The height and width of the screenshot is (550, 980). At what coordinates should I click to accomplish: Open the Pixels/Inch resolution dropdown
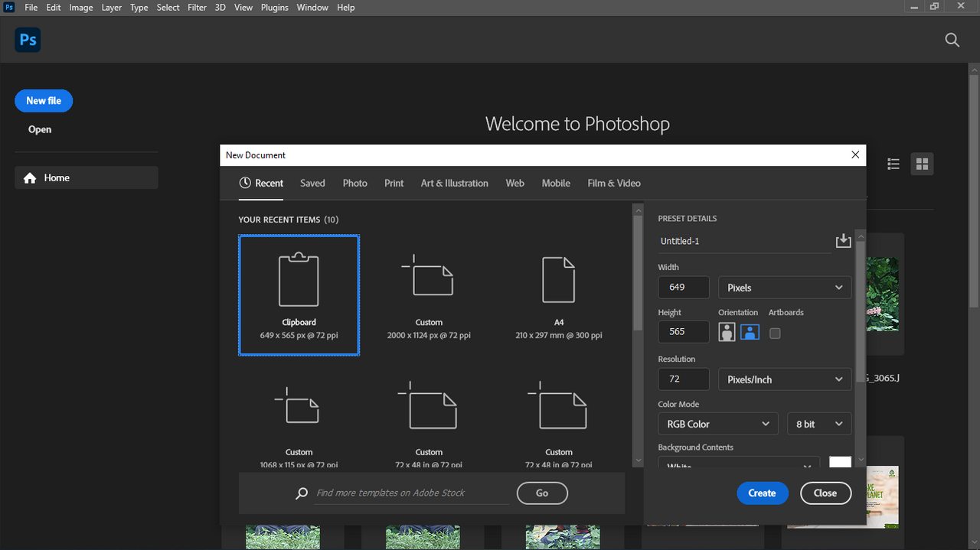point(785,379)
